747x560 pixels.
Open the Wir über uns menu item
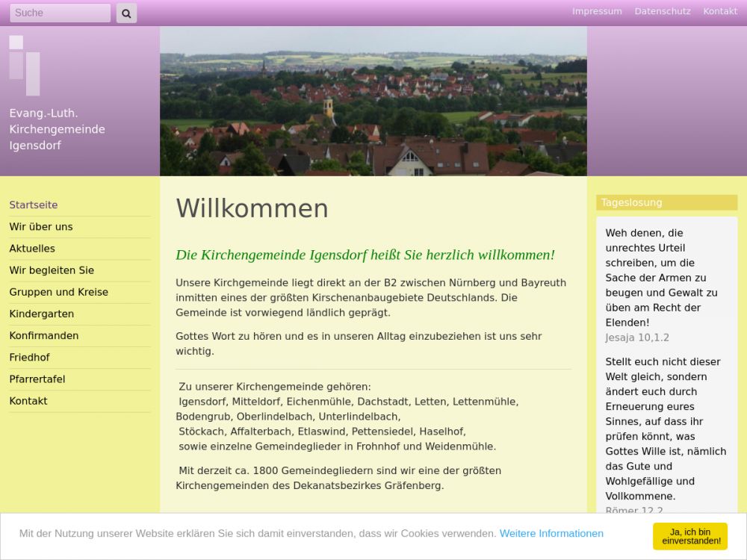point(41,226)
